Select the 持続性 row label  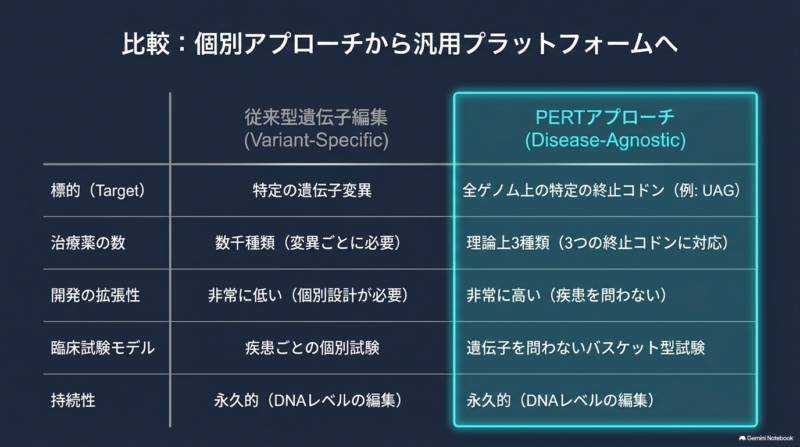pos(73,400)
